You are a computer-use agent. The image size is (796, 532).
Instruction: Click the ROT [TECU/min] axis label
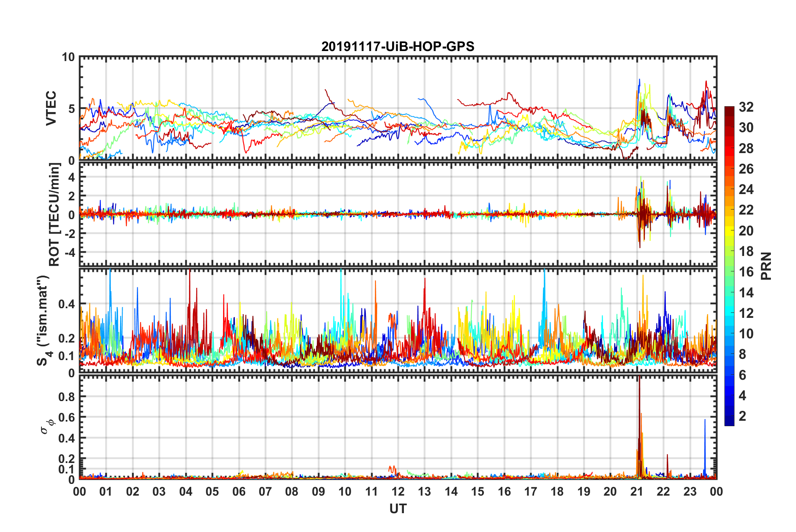point(54,214)
